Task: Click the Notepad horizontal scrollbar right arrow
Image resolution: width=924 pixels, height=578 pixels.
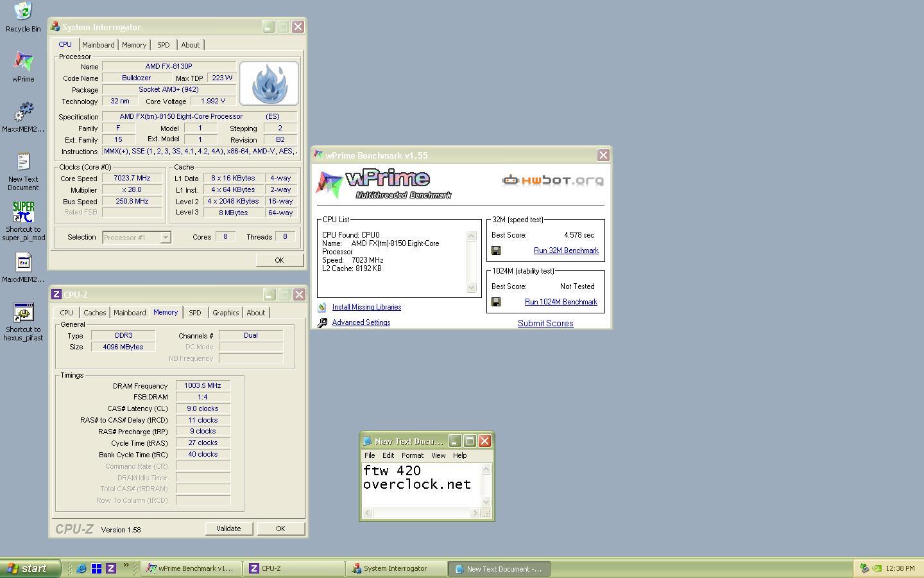Action: click(x=475, y=513)
